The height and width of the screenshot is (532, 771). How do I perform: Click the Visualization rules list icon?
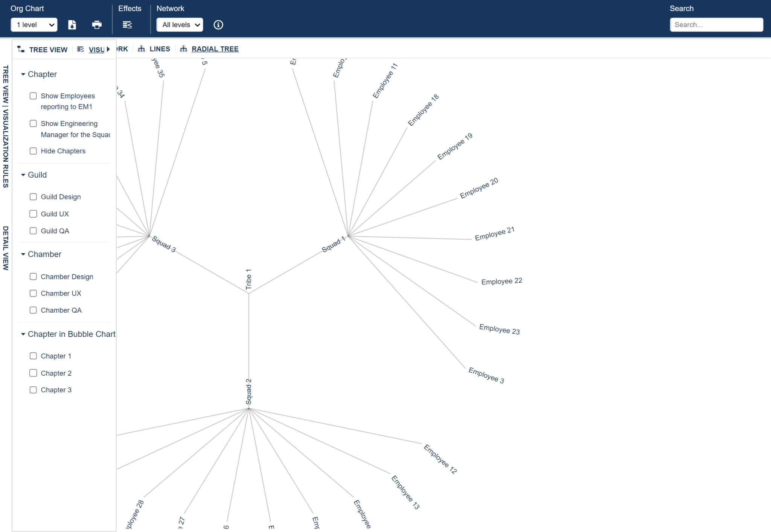[80, 49]
